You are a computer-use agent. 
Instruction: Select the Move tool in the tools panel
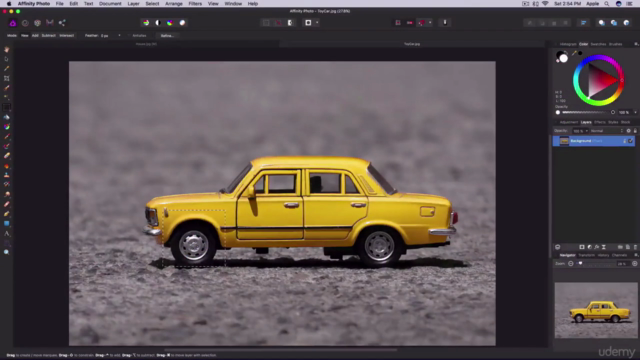coord(7,59)
